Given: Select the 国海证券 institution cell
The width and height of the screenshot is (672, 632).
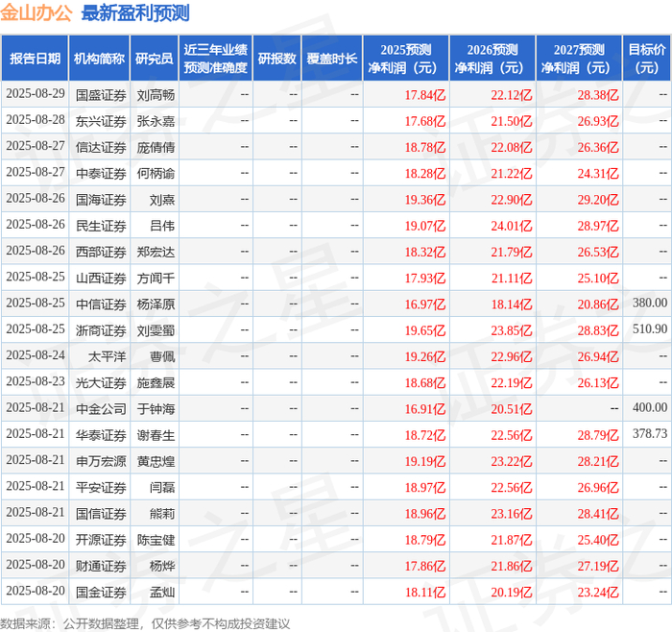Looking at the screenshot, I should point(101,200).
